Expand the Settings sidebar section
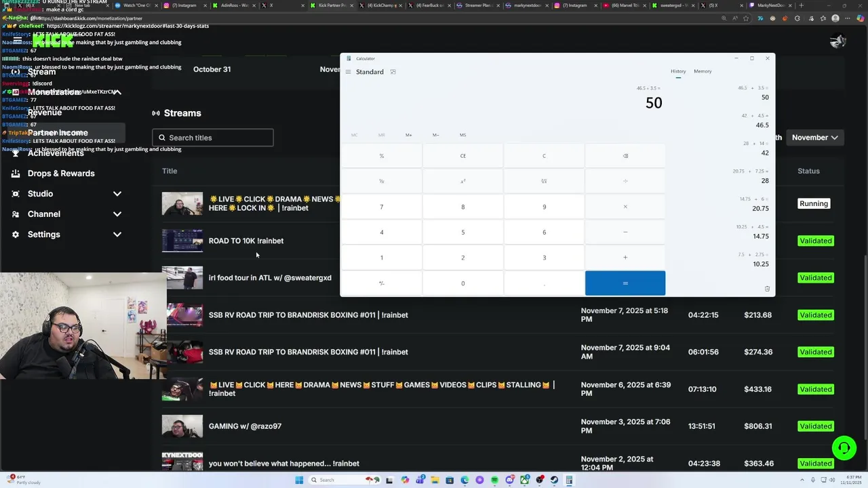Image resolution: width=868 pixels, height=488 pixels. pyautogui.click(x=117, y=235)
